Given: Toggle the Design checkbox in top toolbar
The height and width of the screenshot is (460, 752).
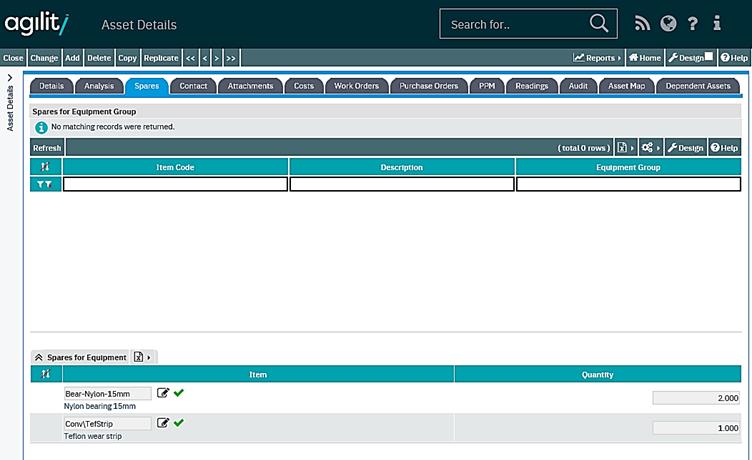Looking at the screenshot, I should click(709, 57).
